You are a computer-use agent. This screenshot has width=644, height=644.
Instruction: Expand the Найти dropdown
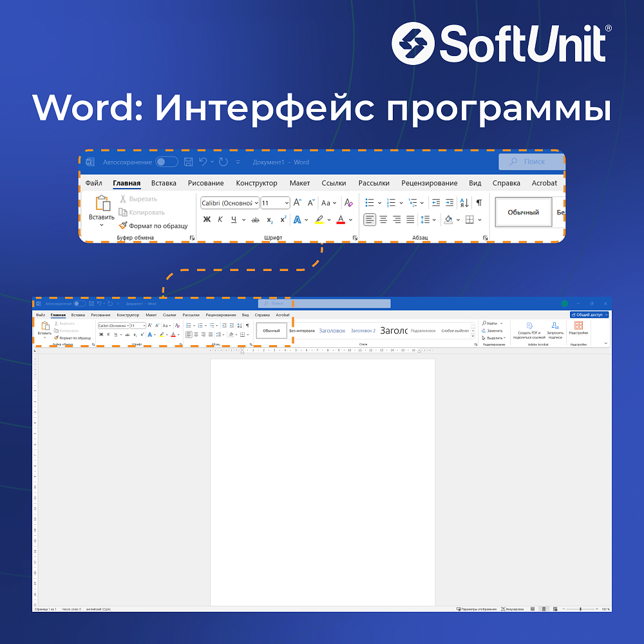click(502, 323)
